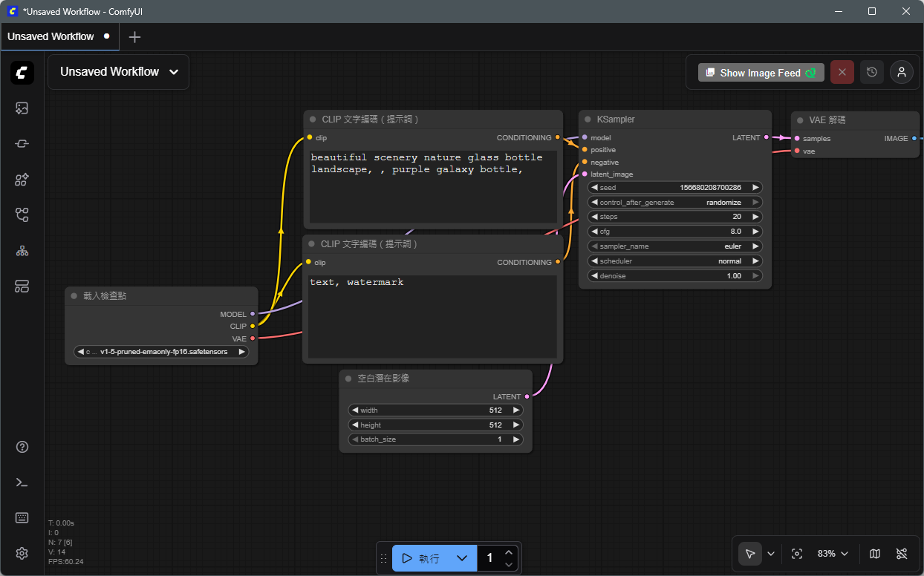Open keyboard shortcuts panel icon
This screenshot has width=924, height=576.
click(x=22, y=517)
